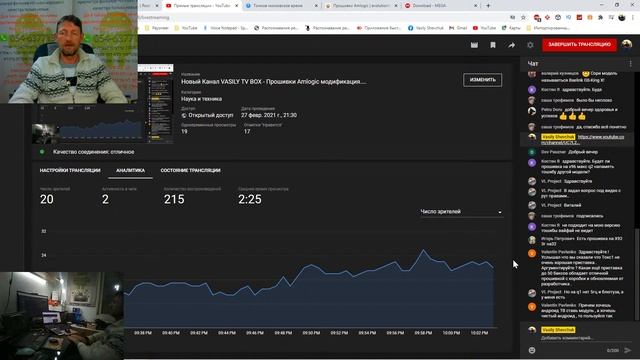Click the ЗАВЕРШИТЬ ТРАНСЛЯЦИЮ end stream button
This screenshot has height=360, width=640.
pyautogui.click(x=579, y=44)
